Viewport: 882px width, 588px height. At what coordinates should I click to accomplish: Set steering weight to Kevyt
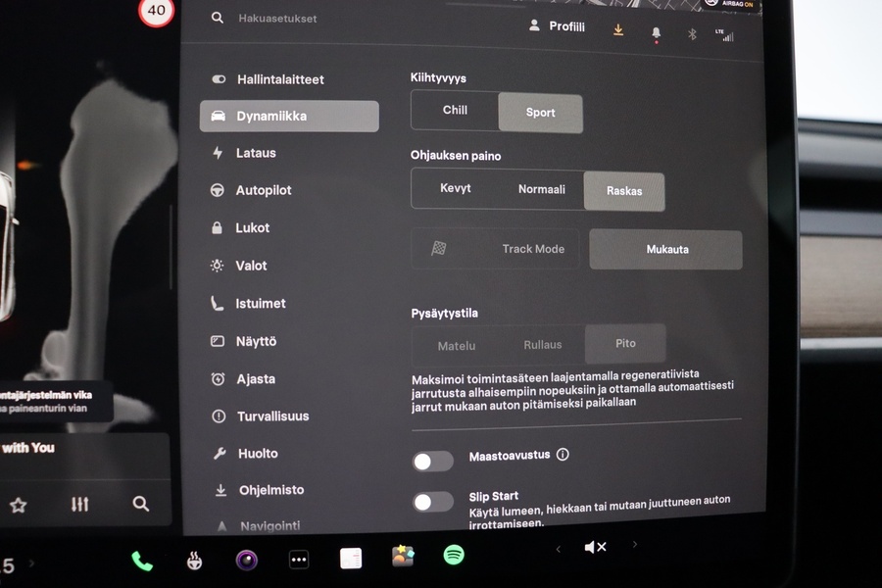click(456, 188)
